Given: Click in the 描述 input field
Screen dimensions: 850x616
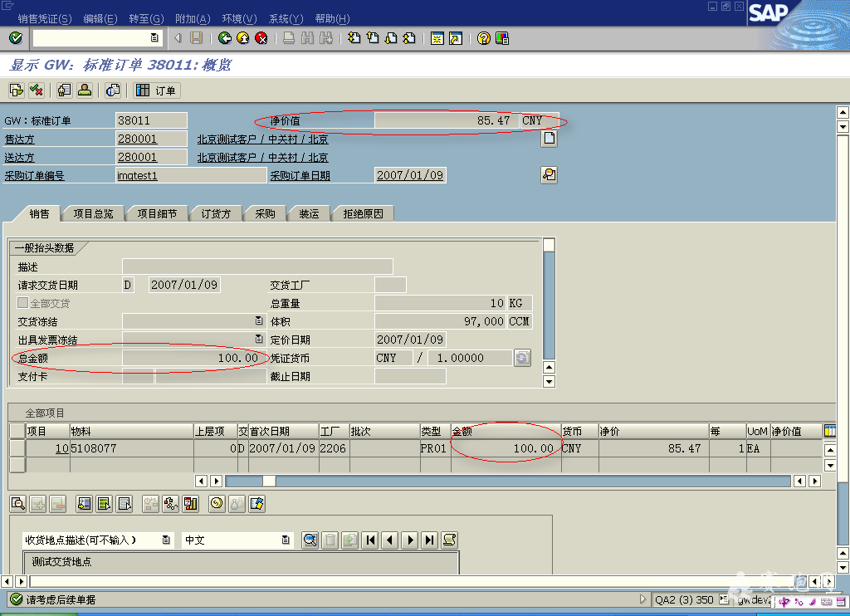Looking at the screenshot, I should (x=257, y=266).
